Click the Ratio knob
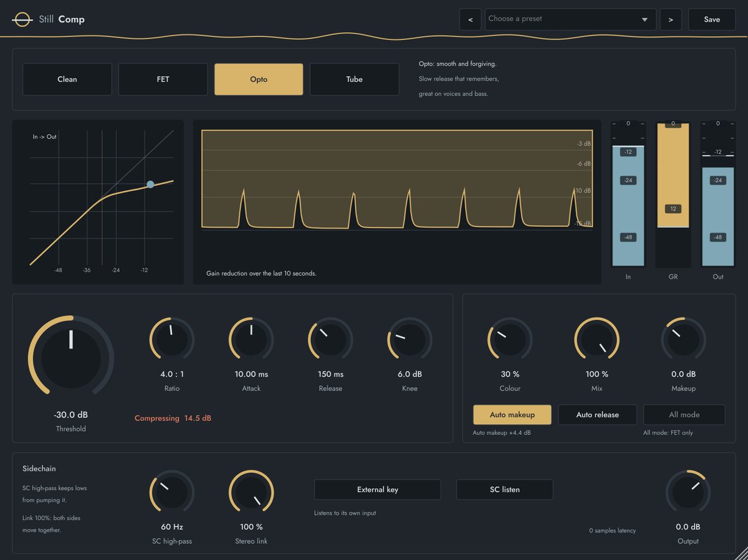This screenshot has height=560, width=748. (172, 340)
